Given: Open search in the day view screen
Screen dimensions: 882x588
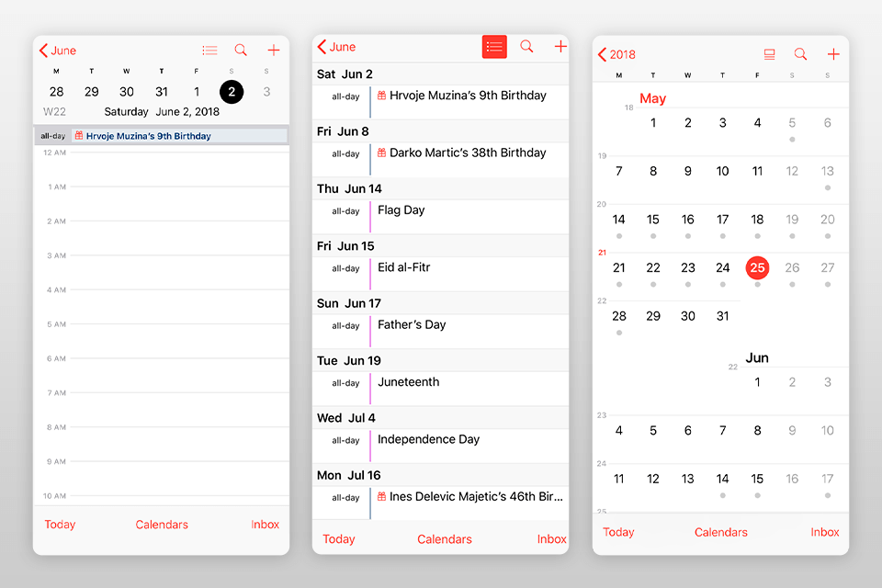Looking at the screenshot, I should click(241, 51).
